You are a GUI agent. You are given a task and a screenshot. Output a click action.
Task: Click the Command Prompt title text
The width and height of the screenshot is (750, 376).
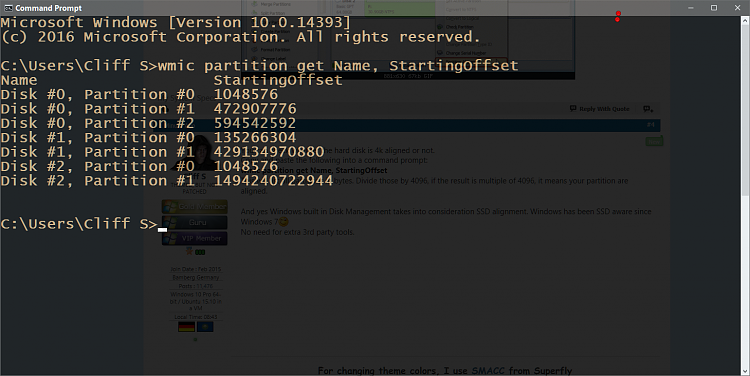click(48, 8)
